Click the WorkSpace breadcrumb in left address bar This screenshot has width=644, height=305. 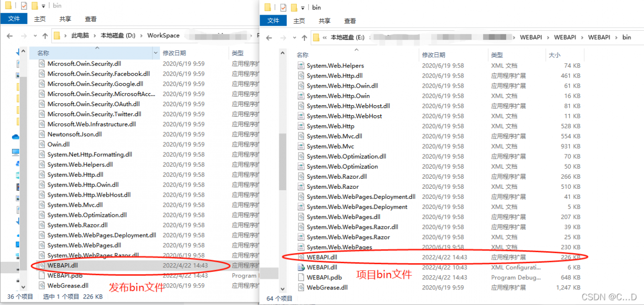164,35
